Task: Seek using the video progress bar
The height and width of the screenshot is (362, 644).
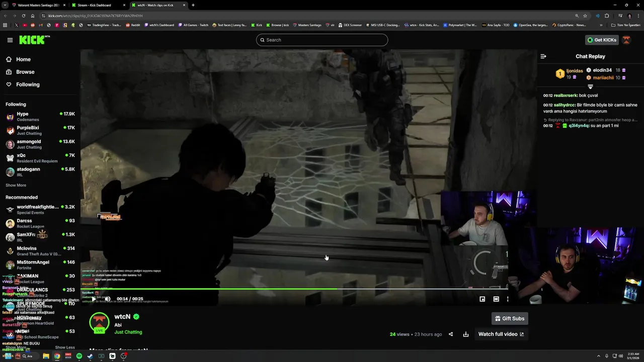Action: pos(294,289)
